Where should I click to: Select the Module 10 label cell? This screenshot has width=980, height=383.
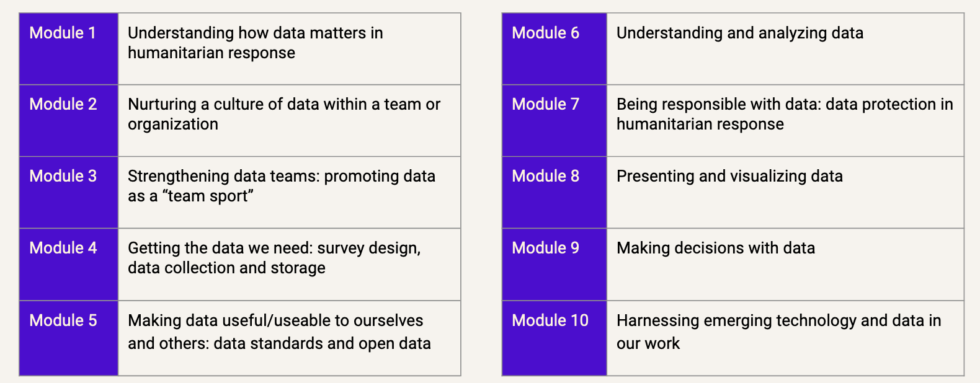coord(550,320)
